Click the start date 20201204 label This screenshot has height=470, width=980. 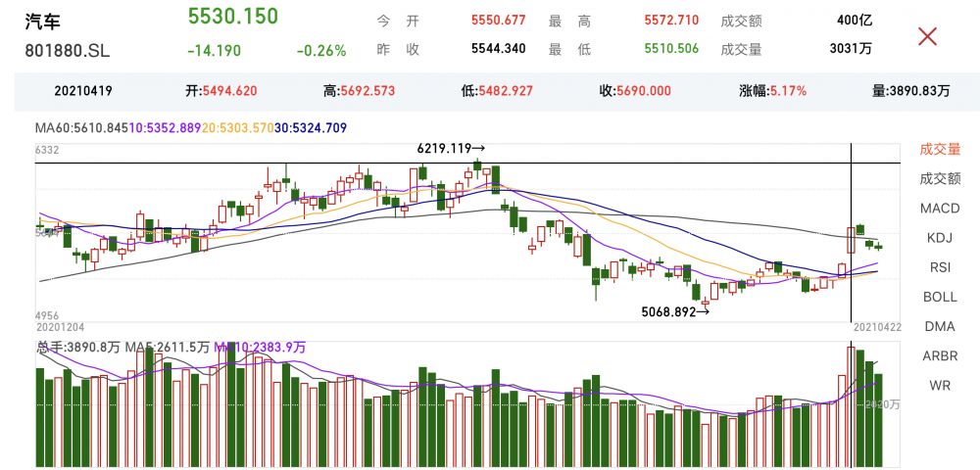(x=60, y=328)
